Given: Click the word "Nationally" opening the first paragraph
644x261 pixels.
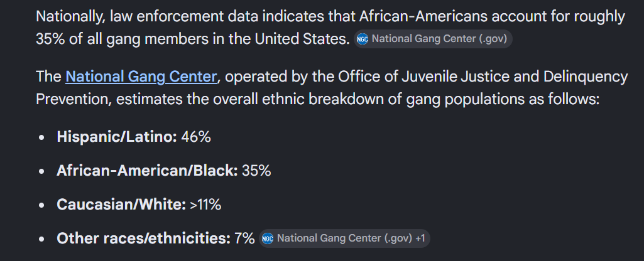Looking at the screenshot, I should tap(70, 17).
